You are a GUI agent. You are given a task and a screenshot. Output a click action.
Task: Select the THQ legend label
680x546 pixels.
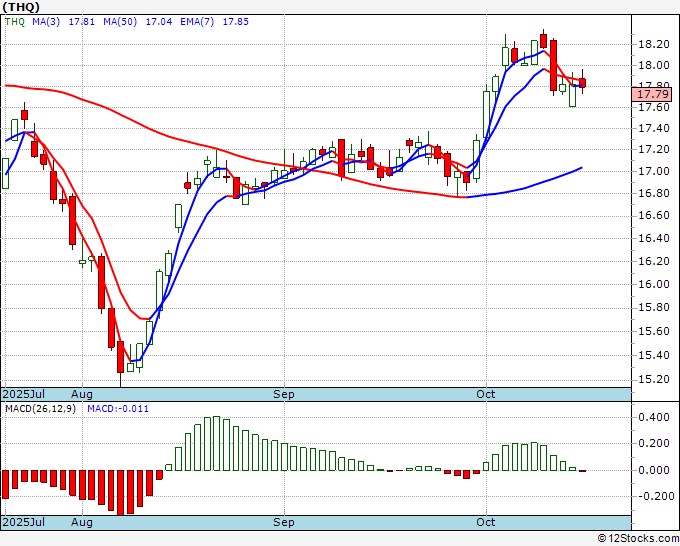[x=15, y=22]
